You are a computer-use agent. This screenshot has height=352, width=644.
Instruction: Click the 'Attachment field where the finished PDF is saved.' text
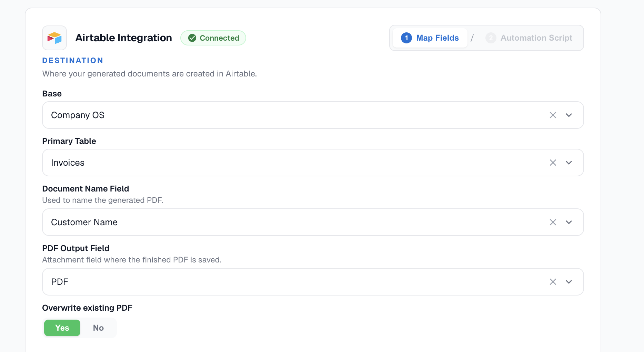tap(132, 260)
